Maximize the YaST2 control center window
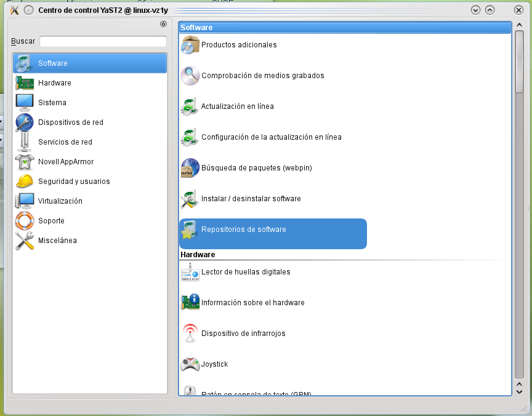Viewport: 532px width, 416px height. coord(490,10)
